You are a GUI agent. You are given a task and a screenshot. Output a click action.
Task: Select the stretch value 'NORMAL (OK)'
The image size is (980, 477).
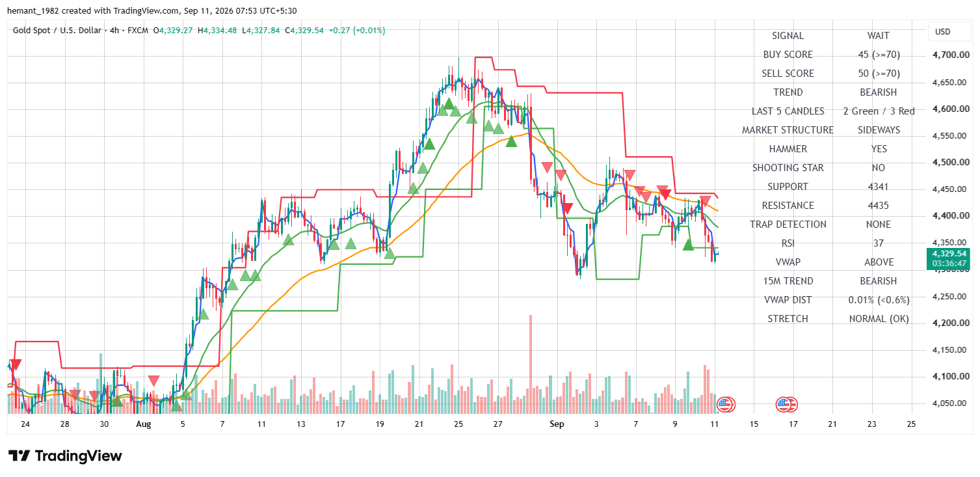point(879,319)
